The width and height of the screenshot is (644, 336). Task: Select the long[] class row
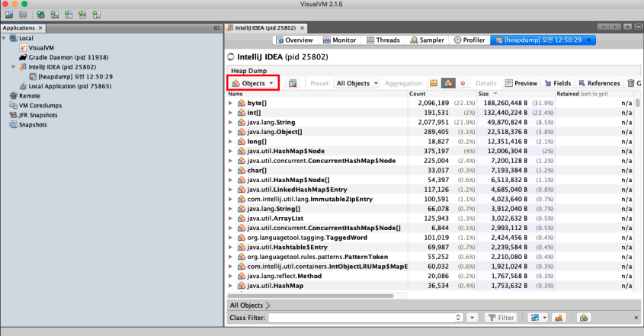[430, 142]
